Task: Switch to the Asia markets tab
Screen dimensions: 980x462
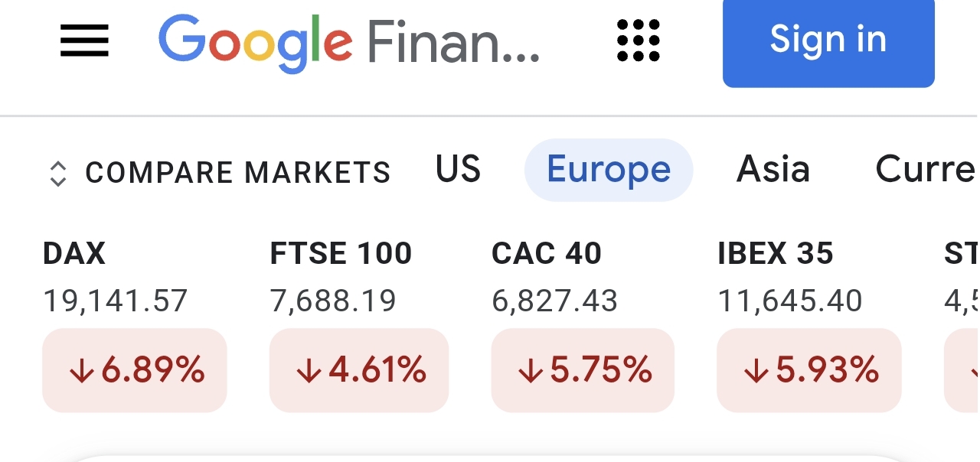Action: coord(773,169)
